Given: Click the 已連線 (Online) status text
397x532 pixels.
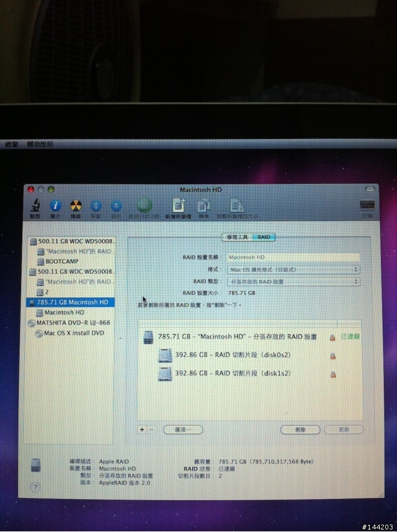Looking at the screenshot, I should [x=350, y=336].
